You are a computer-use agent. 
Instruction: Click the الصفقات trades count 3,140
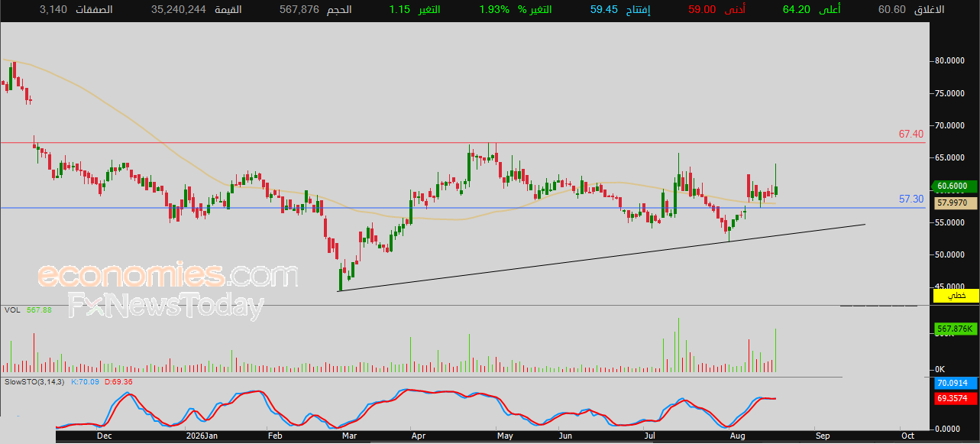coord(53,9)
